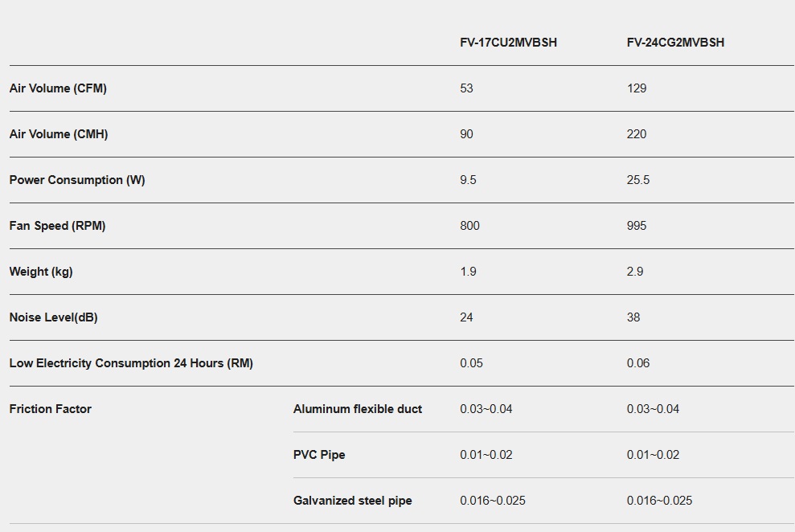Click the Fan Speed (RPM) label
This screenshot has height=532, width=795.
[x=57, y=226]
